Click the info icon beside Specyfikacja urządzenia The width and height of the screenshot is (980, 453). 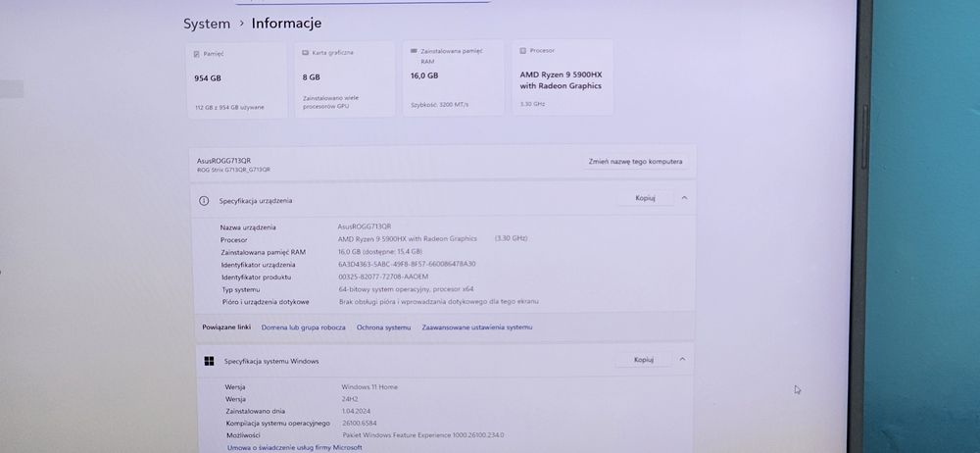[204, 201]
